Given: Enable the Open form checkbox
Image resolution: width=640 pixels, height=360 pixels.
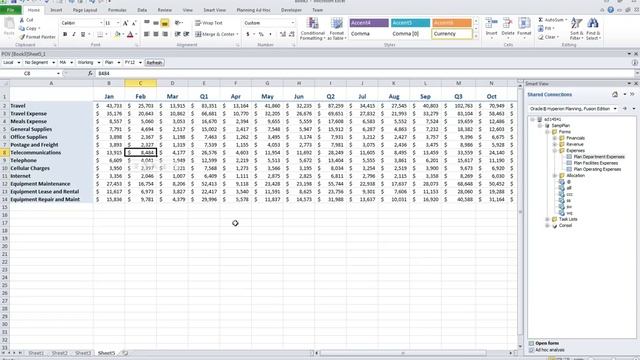Looking at the screenshot, I should [531, 343].
